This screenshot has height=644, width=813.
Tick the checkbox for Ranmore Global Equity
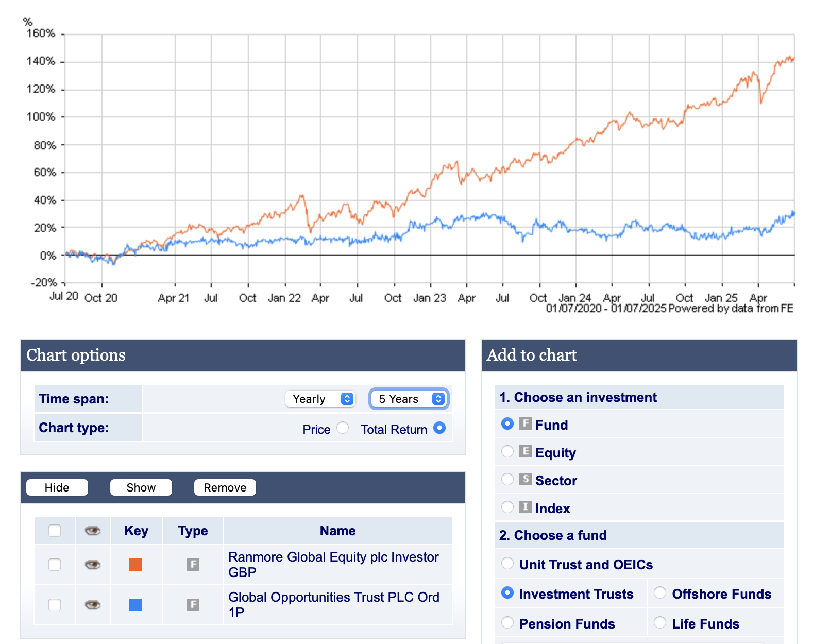click(55, 565)
